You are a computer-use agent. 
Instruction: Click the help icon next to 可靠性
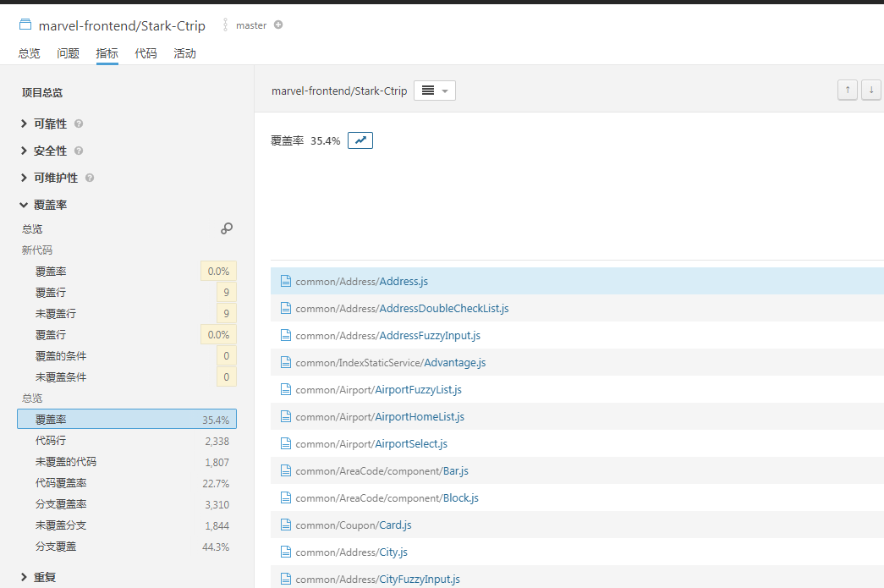(79, 124)
